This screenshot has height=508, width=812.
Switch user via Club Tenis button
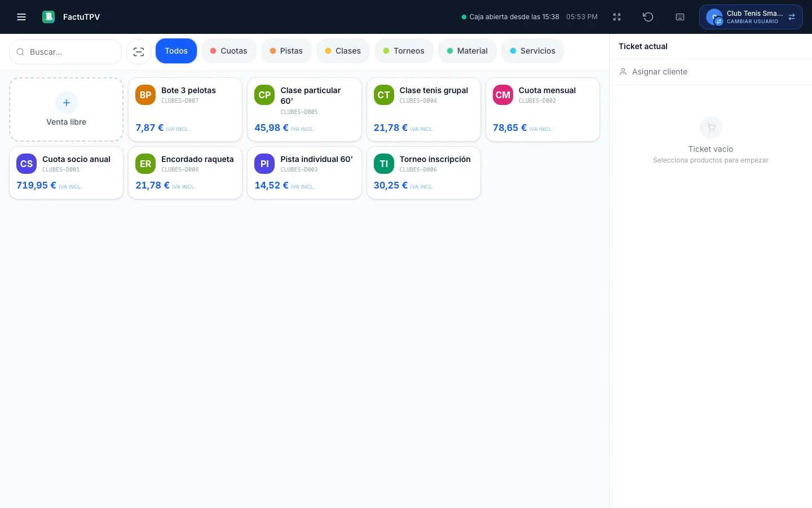(x=751, y=17)
